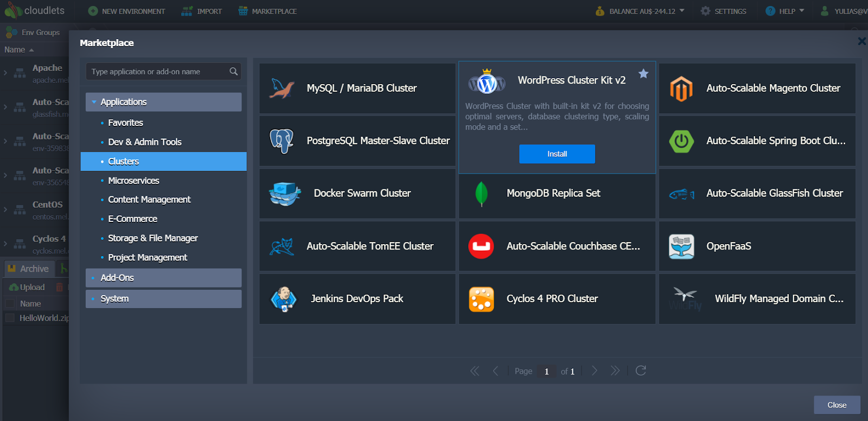Open the Jenkins DevOps Pack card
This screenshot has width=868, height=421.
coord(358,299)
